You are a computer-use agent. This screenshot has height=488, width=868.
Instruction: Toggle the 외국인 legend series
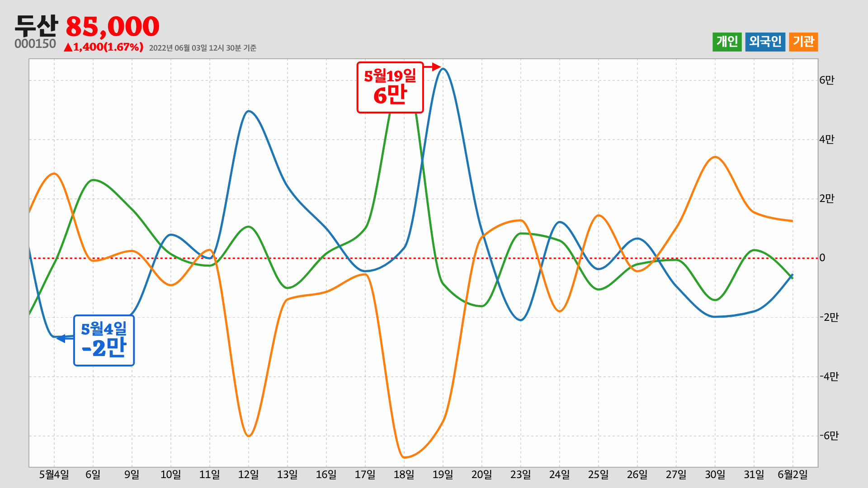[765, 42]
